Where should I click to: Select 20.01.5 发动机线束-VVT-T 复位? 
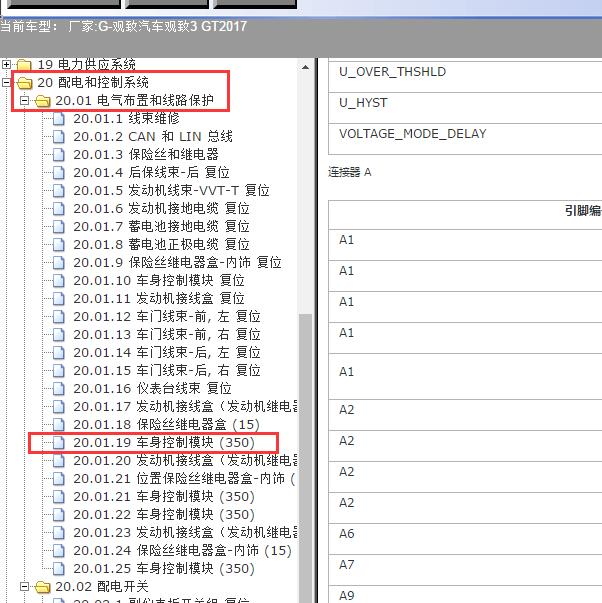[172, 190]
